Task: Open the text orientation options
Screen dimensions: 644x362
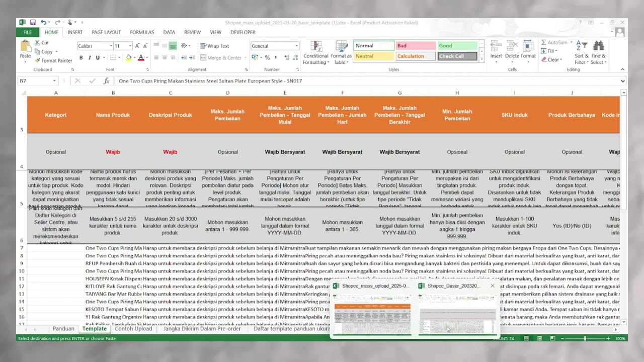Action: point(186,46)
